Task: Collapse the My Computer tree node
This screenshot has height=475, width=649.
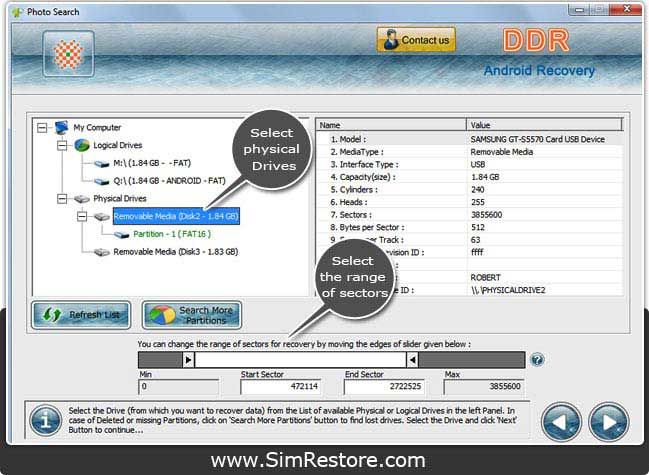Action: pos(42,127)
